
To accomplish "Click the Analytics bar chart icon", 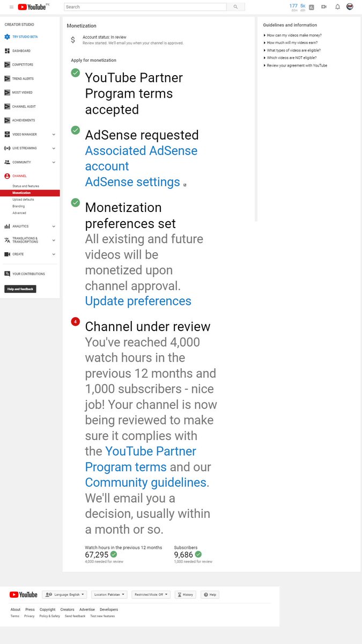I will tap(7, 226).
